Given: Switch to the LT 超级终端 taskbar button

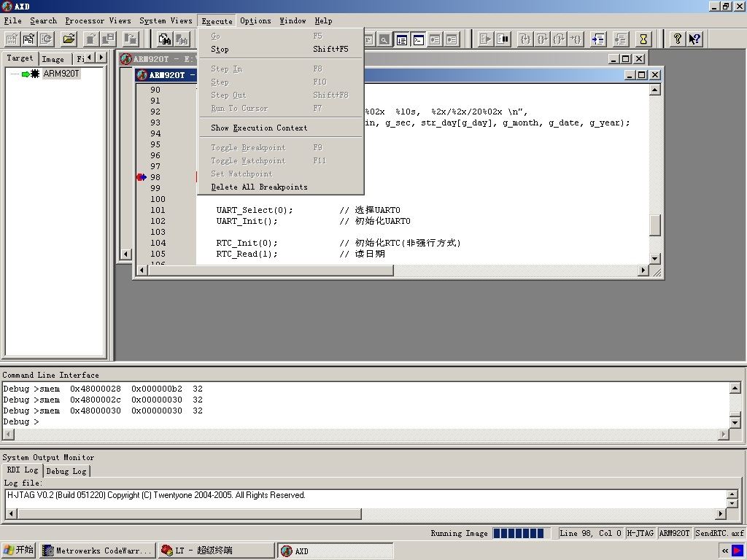Looking at the screenshot, I should coord(216,551).
